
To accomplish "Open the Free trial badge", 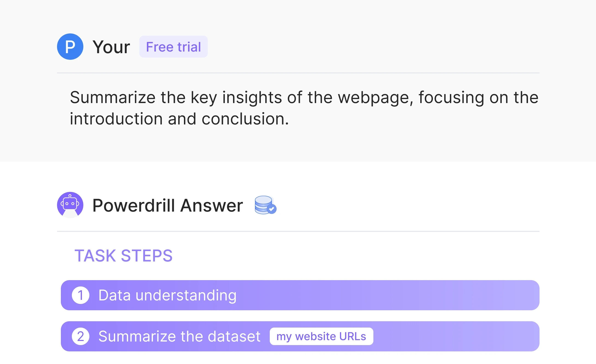I will coord(173,47).
